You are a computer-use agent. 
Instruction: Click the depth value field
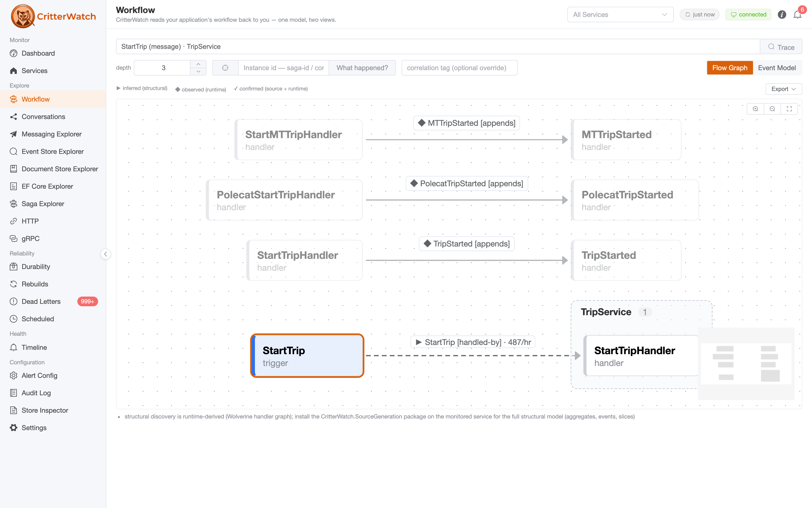point(163,68)
